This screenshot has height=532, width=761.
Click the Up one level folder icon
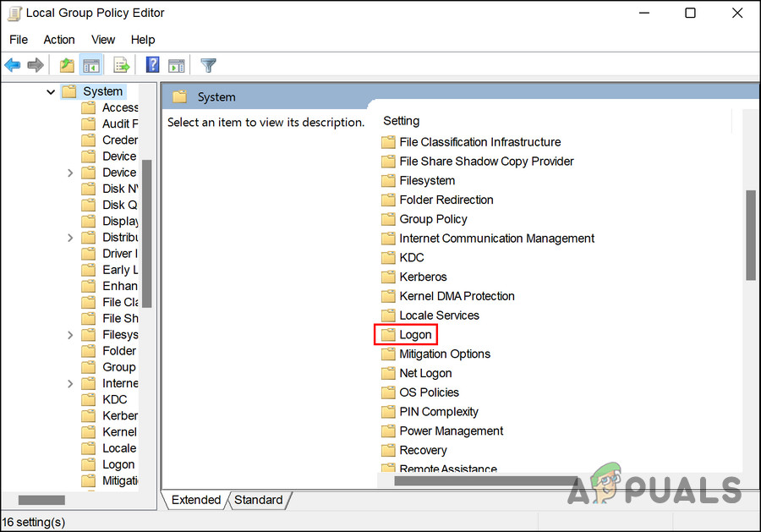coord(67,64)
